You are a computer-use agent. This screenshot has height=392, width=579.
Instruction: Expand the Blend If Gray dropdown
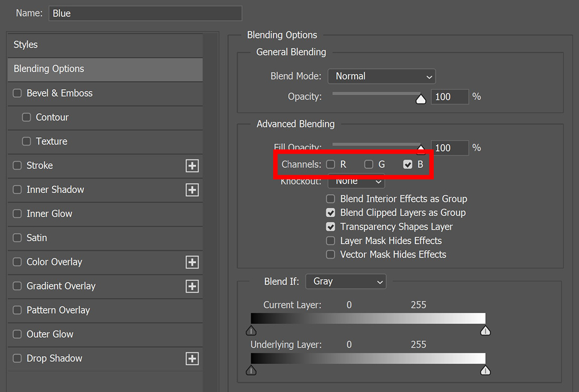pyautogui.click(x=346, y=282)
